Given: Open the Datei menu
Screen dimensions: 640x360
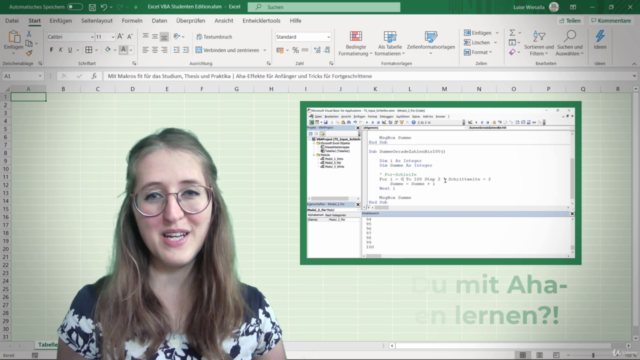Looking at the screenshot, I should pos(12,20).
